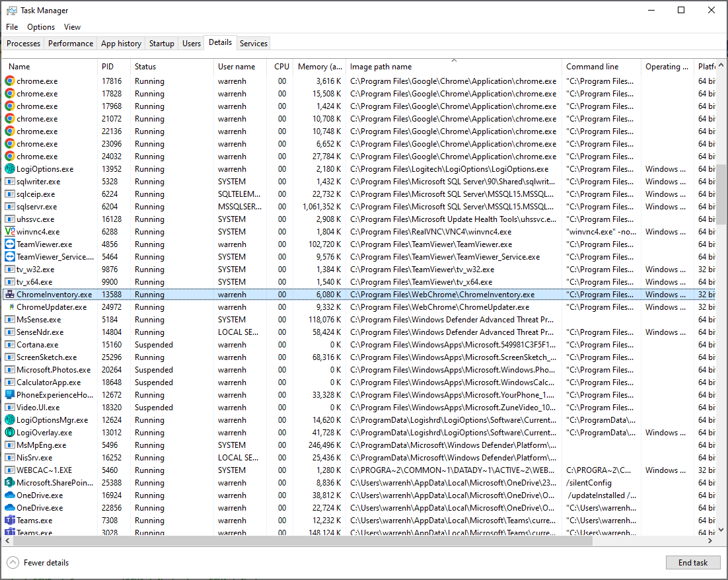
Task: Select the uhssvc.exe process name
Action: 35,219
